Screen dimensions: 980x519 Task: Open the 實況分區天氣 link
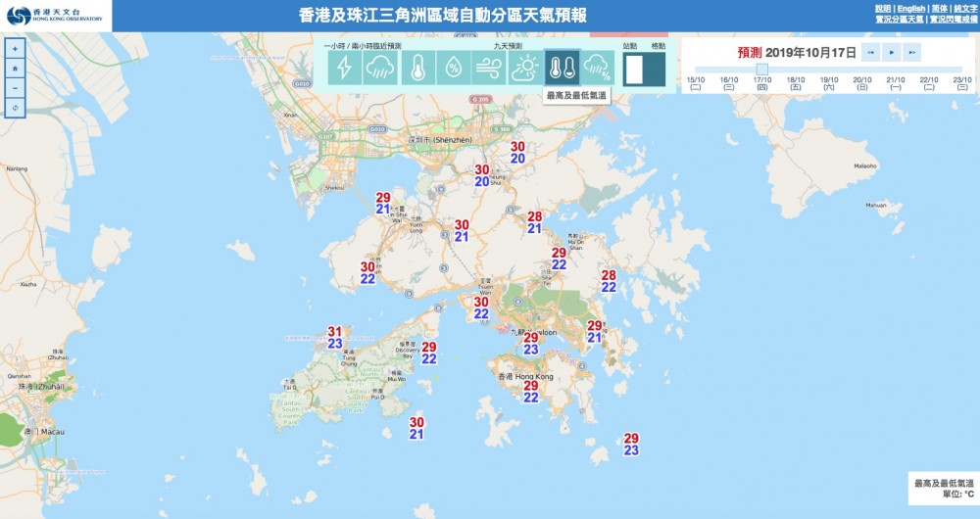click(900, 20)
